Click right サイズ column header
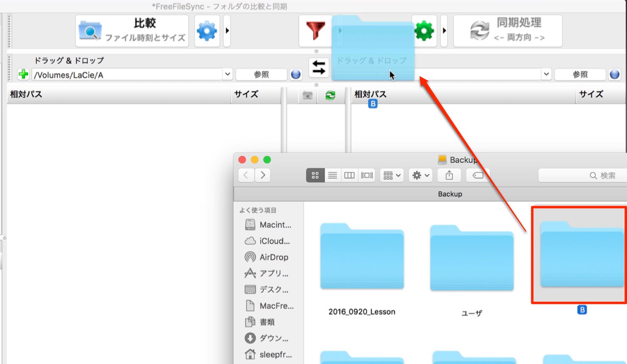Screen dimensions: 627x364 [601, 95]
